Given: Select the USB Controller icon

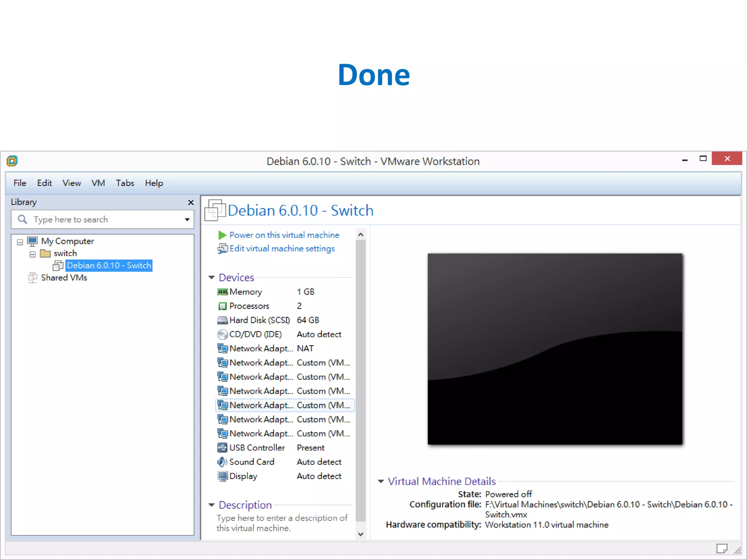Looking at the screenshot, I should pos(222,448).
